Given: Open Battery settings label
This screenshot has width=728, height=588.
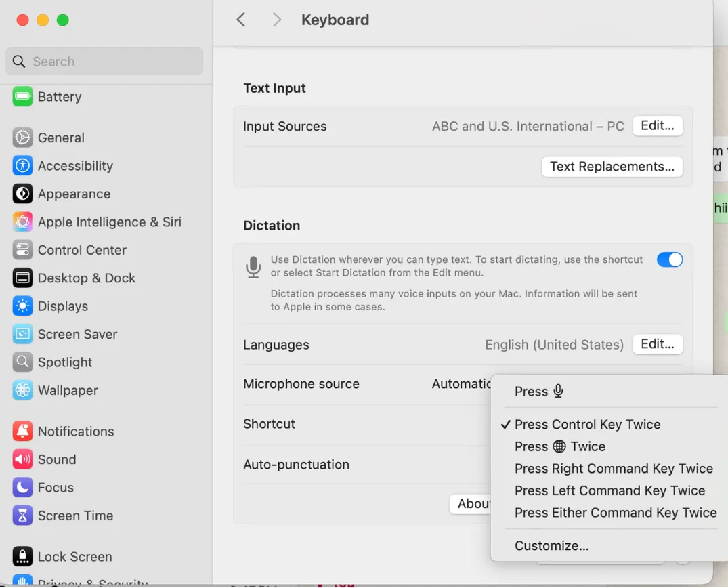Looking at the screenshot, I should click(x=60, y=97).
